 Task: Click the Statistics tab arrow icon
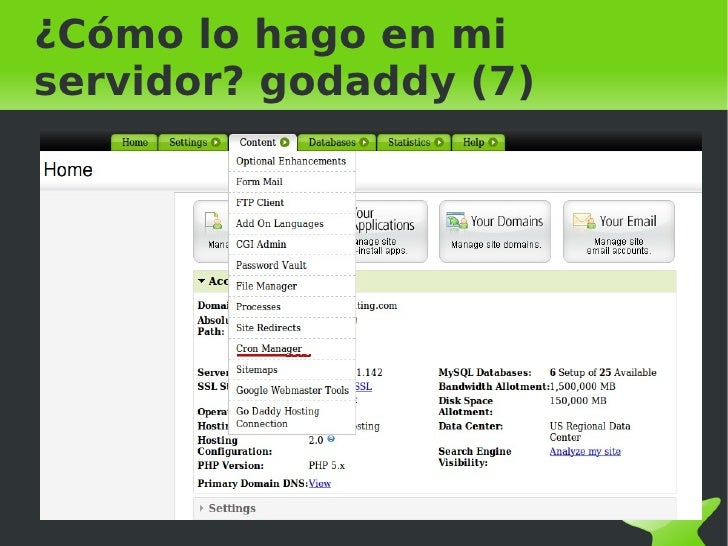(439, 143)
